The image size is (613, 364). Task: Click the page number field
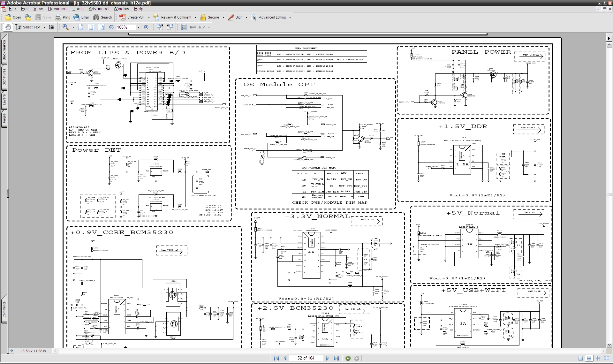pyautogui.click(x=306, y=358)
